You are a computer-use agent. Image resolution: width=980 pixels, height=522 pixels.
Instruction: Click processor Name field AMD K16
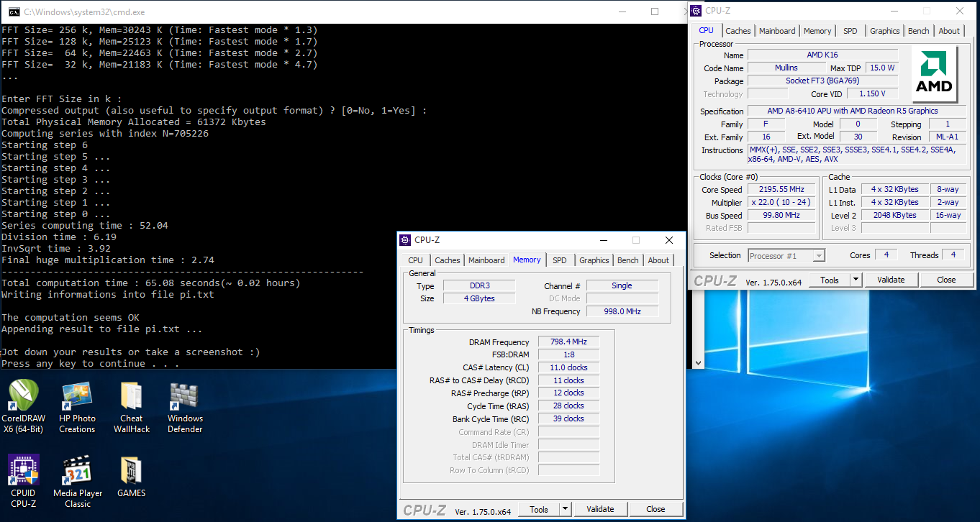coord(822,55)
